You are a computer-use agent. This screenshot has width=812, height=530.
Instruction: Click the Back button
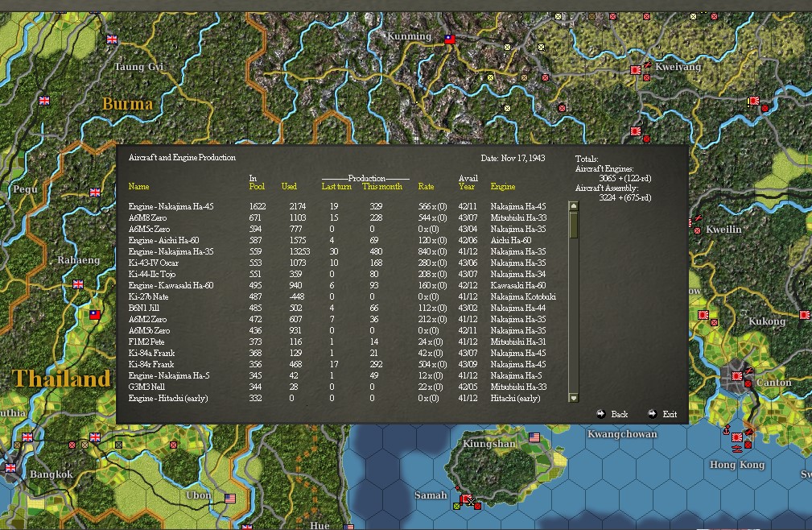point(612,414)
